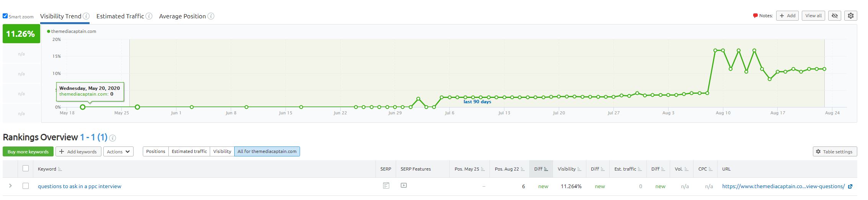Hide notes with the crossed-eye icon
The height and width of the screenshot is (200, 868).
[x=835, y=16]
